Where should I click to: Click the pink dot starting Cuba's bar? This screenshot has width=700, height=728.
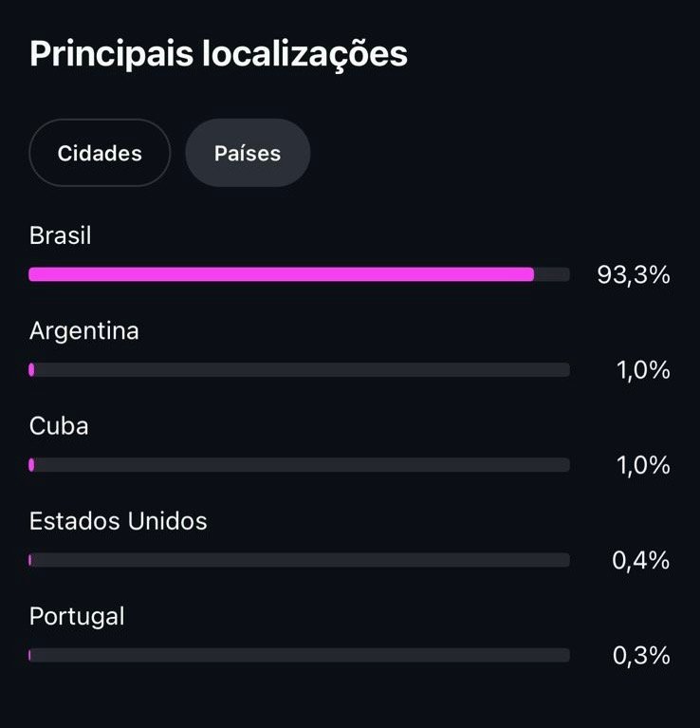(x=31, y=465)
